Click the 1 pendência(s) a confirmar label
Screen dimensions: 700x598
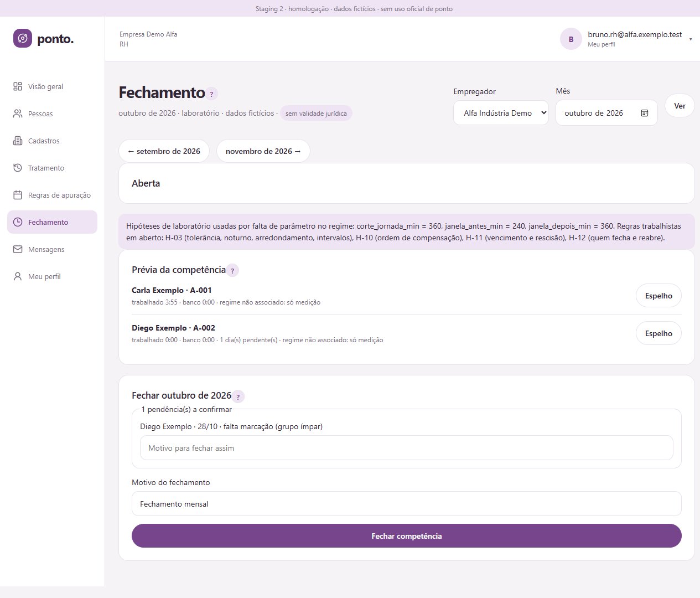[x=186, y=409]
